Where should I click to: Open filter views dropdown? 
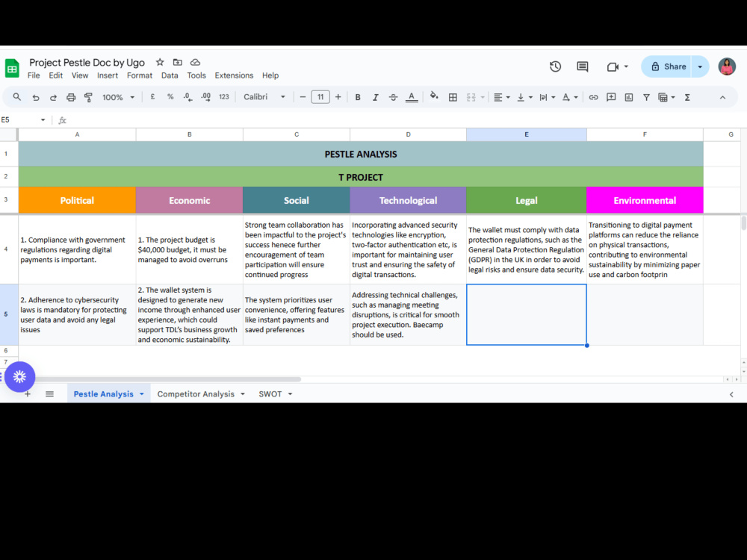tap(666, 97)
